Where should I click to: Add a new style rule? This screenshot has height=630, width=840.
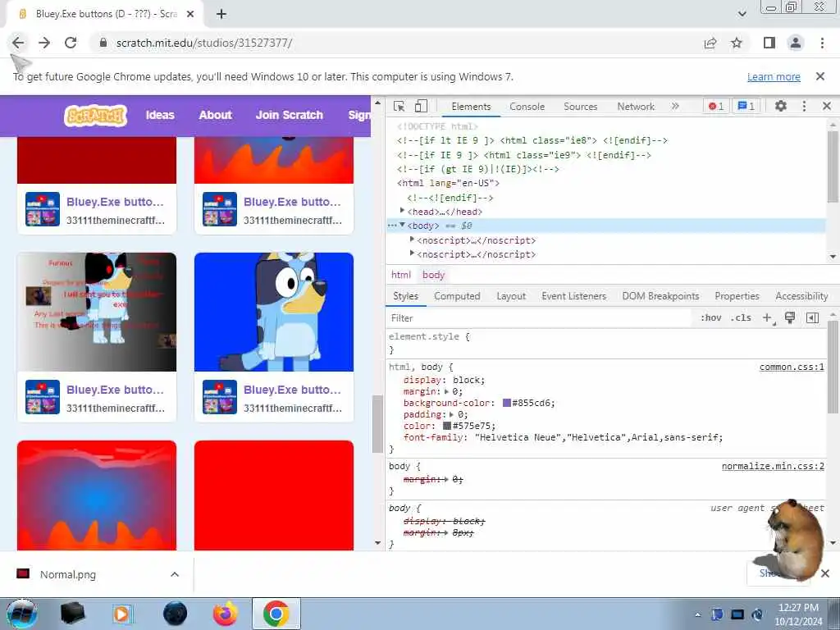pos(767,317)
